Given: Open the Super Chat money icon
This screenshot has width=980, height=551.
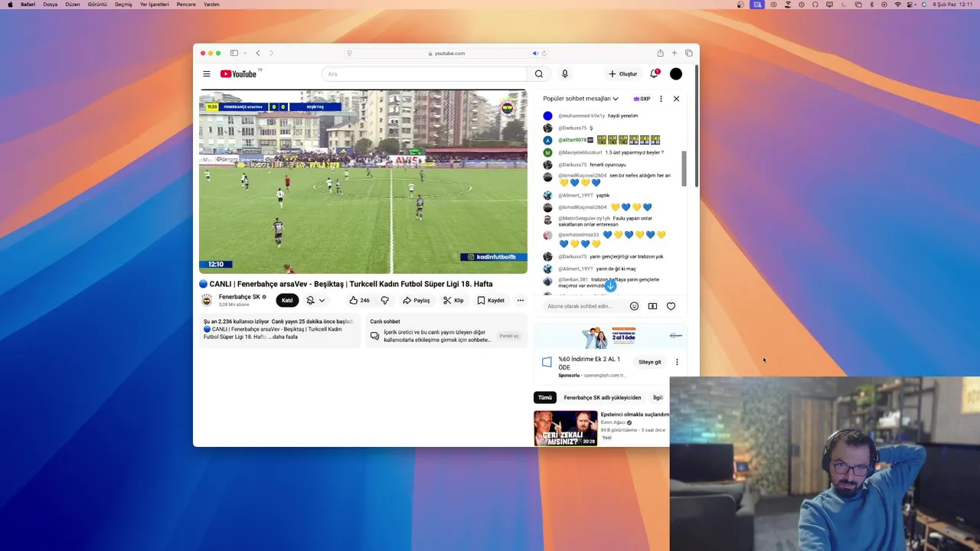Looking at the screenshot, I should pyautogui.click(x=652, y=306).
